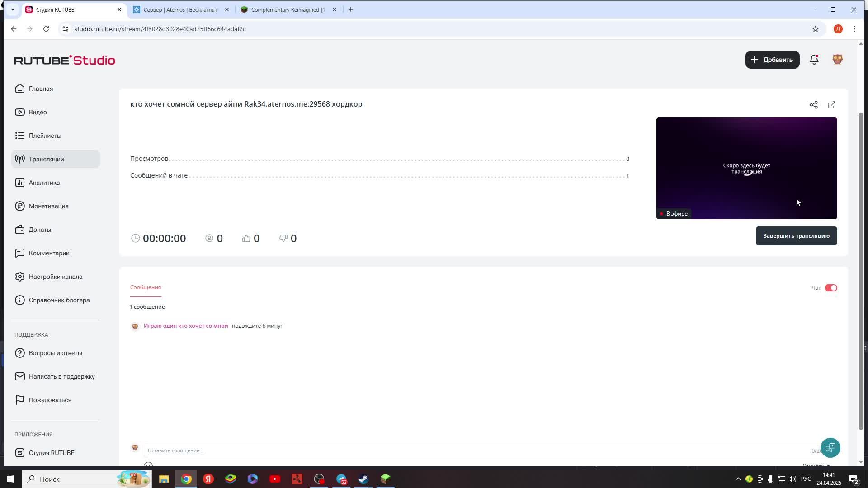
Task: Open the profile owl avatar menu
Action: pyautogui.click(x=837, y=60)
